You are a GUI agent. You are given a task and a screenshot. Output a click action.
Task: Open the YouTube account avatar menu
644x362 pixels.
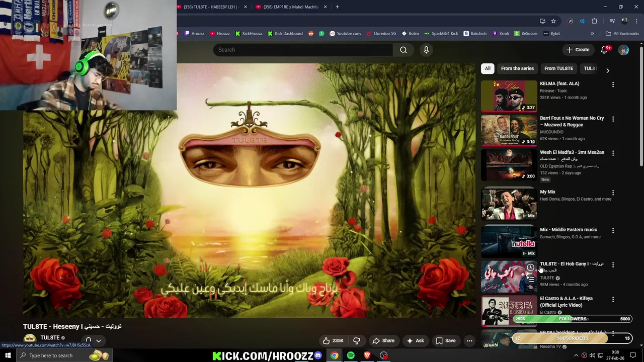click(623, 50)
